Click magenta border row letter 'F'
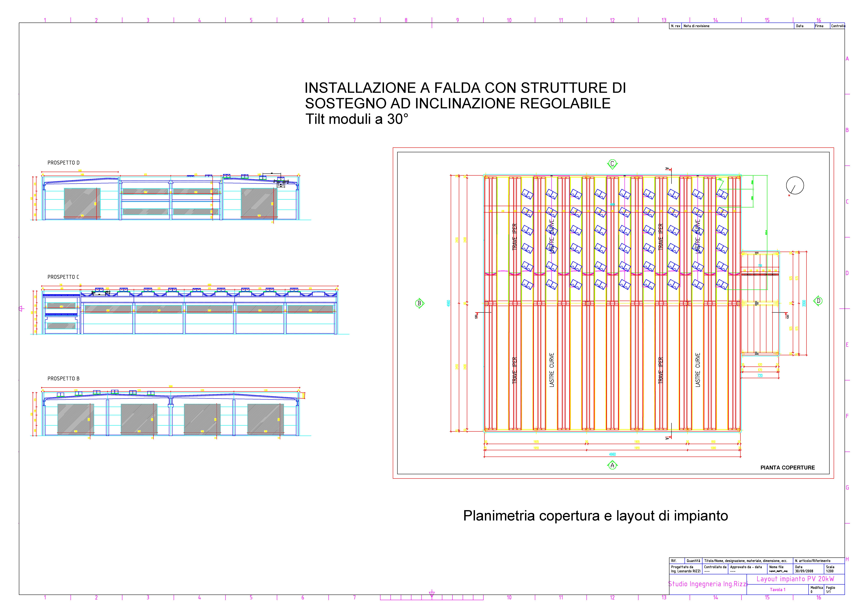 (x=847, y=416)
